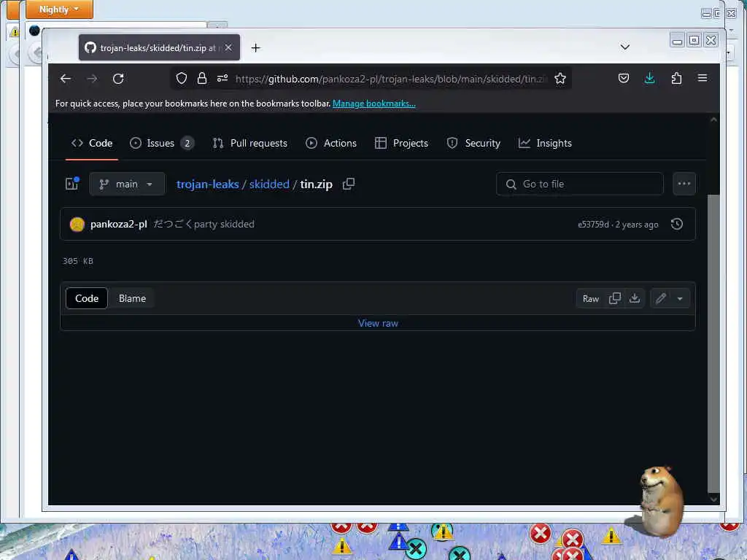Screen dimensions: 747x560
Task: Open site permissions icon in address bar
Action: tap(222, 79)
